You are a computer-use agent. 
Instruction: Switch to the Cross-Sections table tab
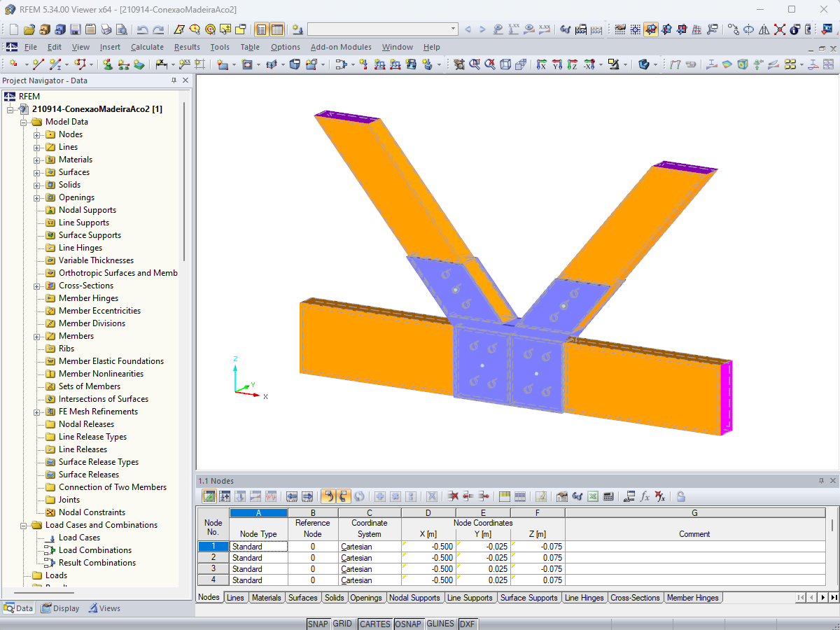coord(635,598)
